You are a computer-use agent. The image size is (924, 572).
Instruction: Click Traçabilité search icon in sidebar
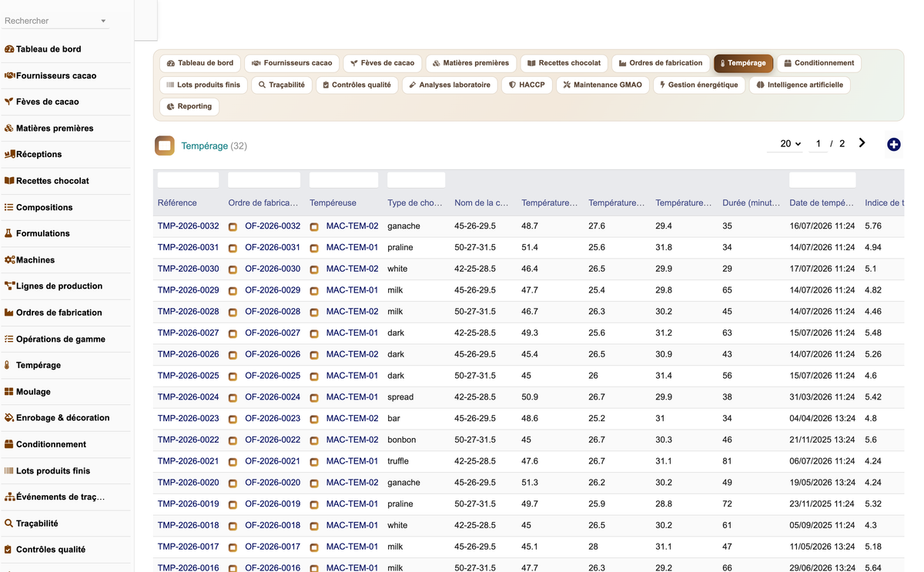pos(9,523)
